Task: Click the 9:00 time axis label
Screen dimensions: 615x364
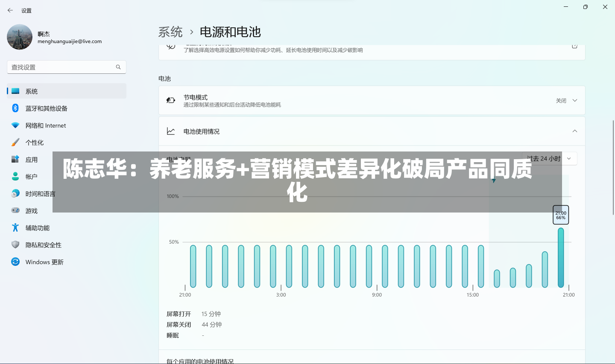Action: 377,295
